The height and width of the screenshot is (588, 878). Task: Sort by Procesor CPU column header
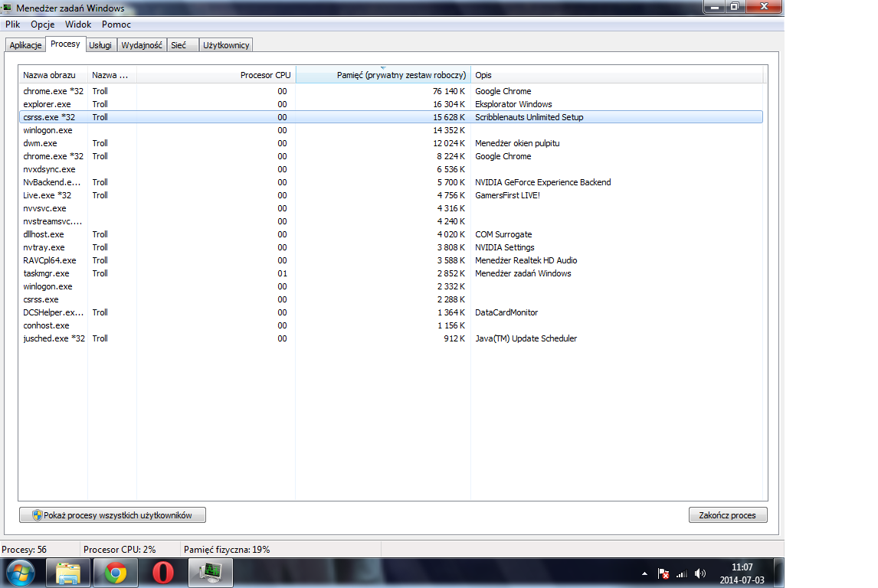(216, 75)
